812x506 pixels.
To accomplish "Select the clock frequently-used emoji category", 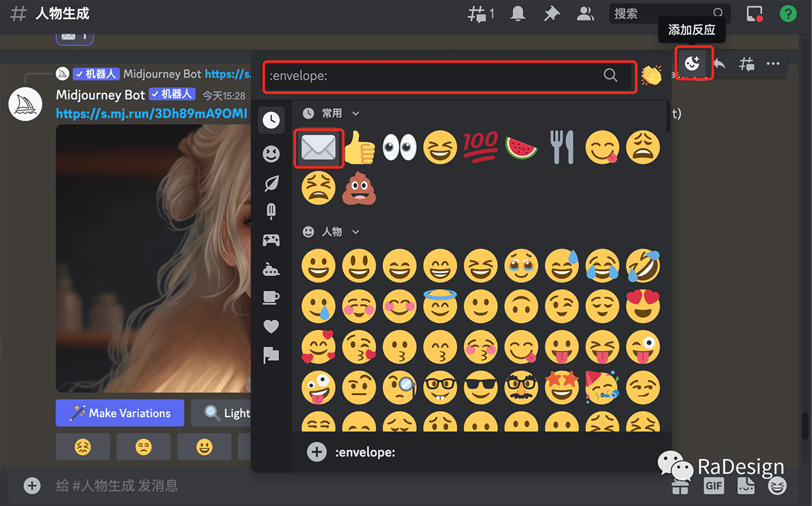I will point(272,120).
